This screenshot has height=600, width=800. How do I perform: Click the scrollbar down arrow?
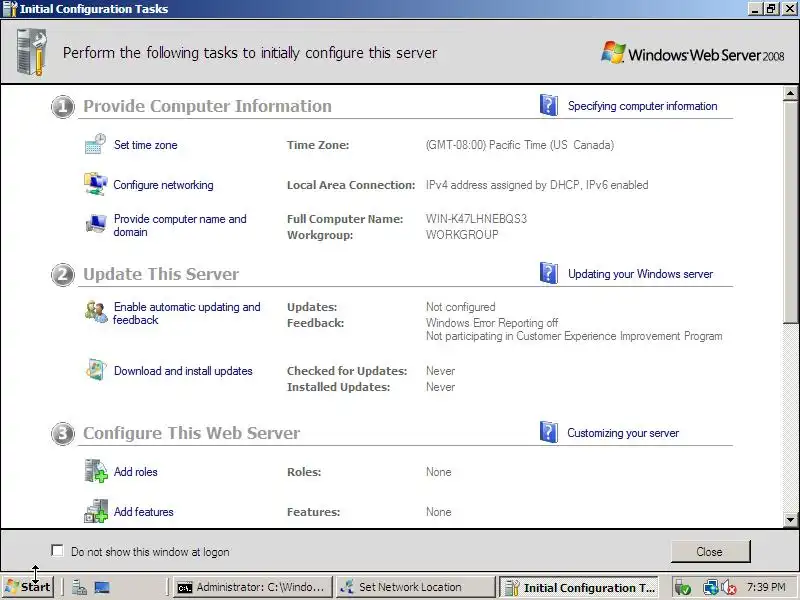[790, 520]
